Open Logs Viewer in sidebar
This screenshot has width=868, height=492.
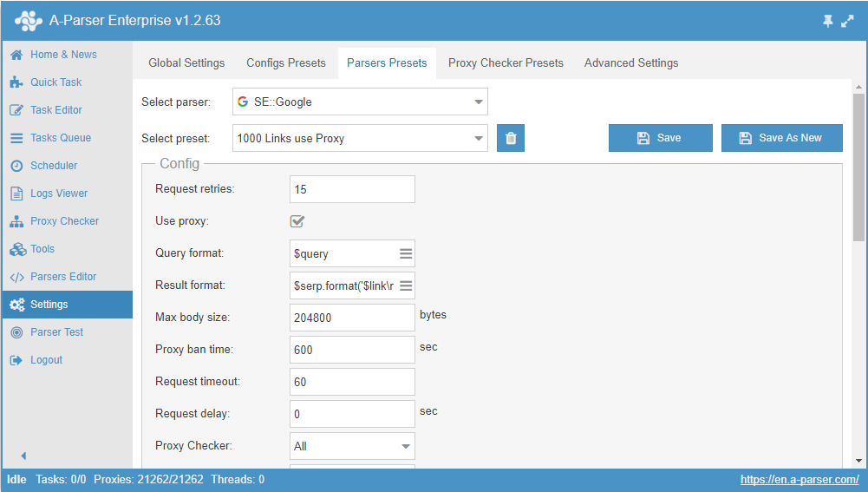coord(67,193)
